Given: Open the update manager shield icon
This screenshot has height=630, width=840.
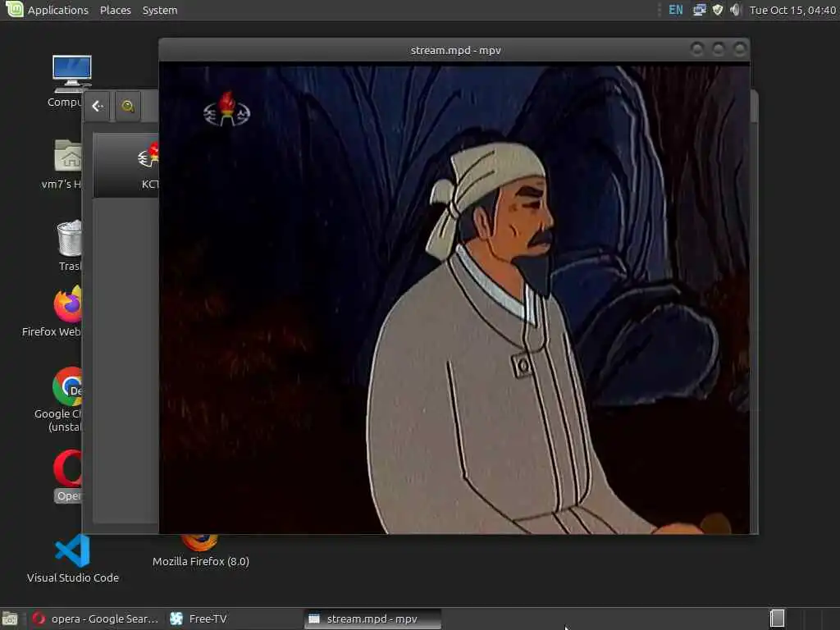Looking at the screenshot, I should [718, 10].
